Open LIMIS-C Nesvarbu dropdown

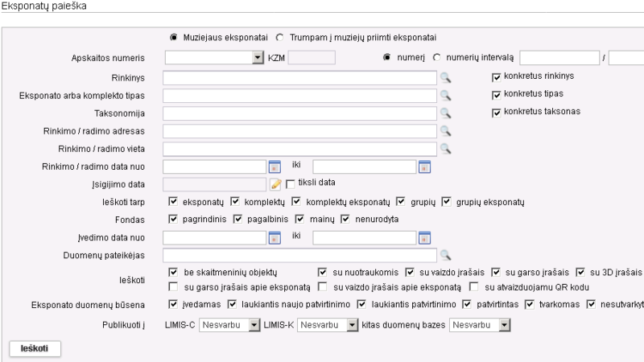click(x=229, y=325)
